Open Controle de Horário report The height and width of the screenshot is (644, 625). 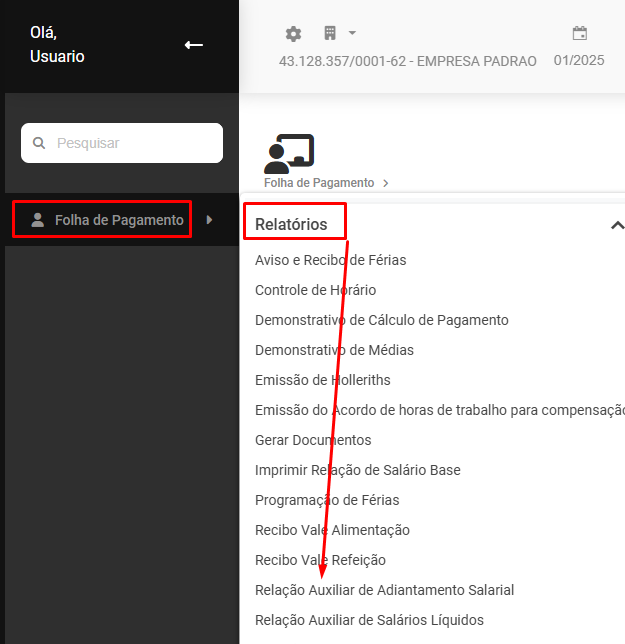point(315,290)
